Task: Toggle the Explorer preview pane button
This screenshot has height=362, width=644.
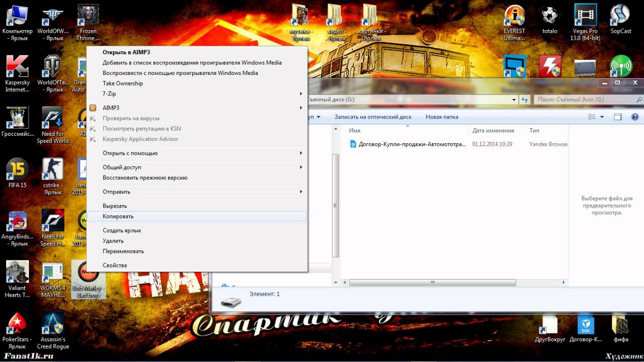Action: click(618, 117)
